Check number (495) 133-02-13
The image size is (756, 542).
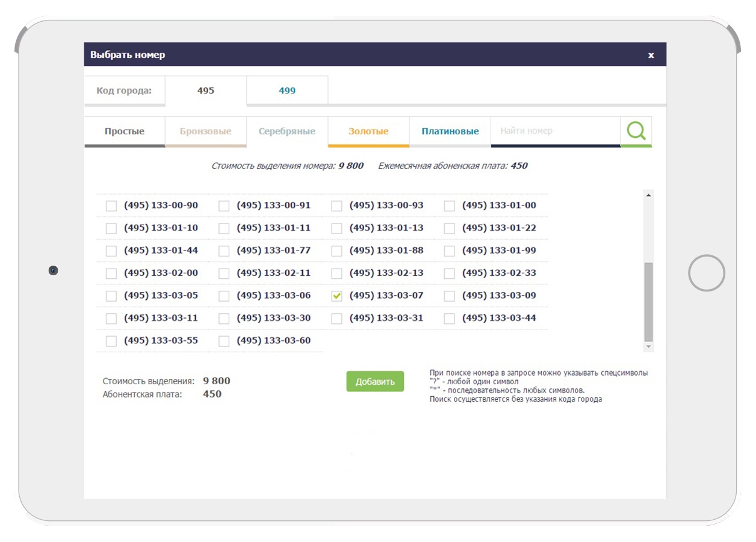click(336, 273)
